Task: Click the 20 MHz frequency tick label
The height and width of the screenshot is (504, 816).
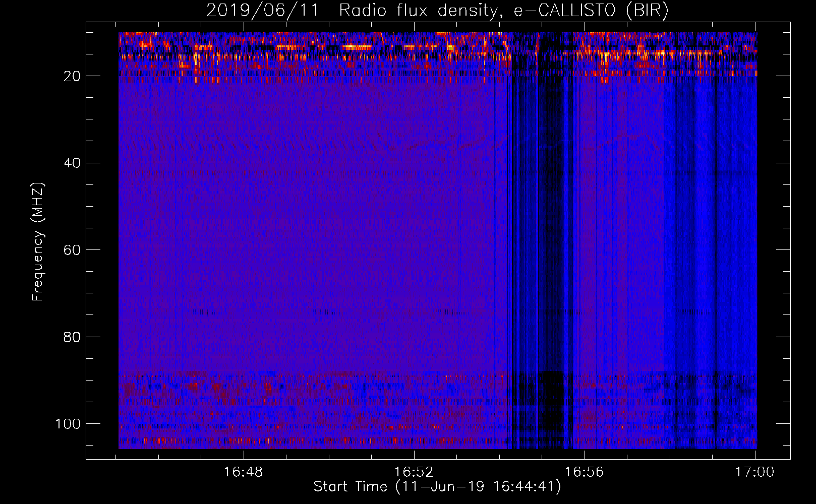Action: pyautogui.click(x=72, y=76)
